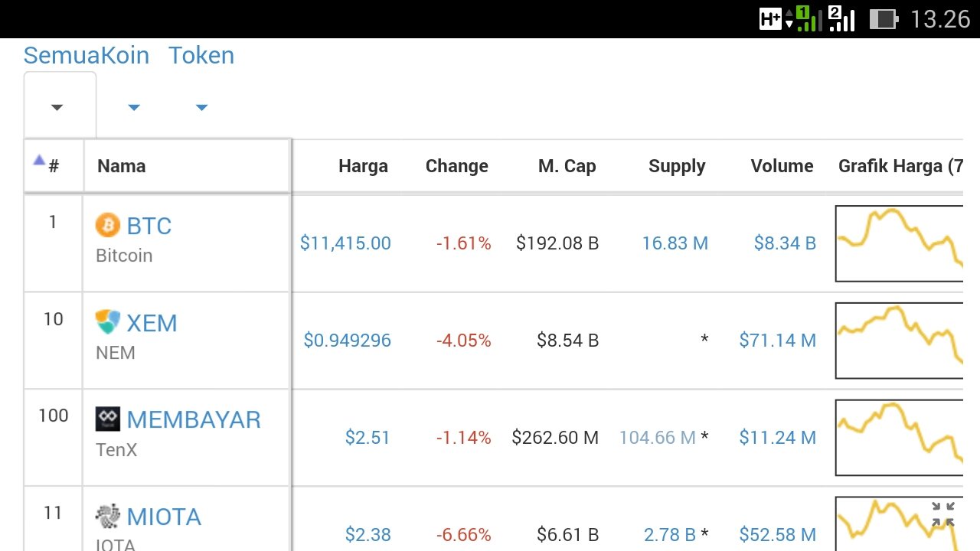
Task: Switch to the SemuaKoin tab
Action: coord(86,55)
